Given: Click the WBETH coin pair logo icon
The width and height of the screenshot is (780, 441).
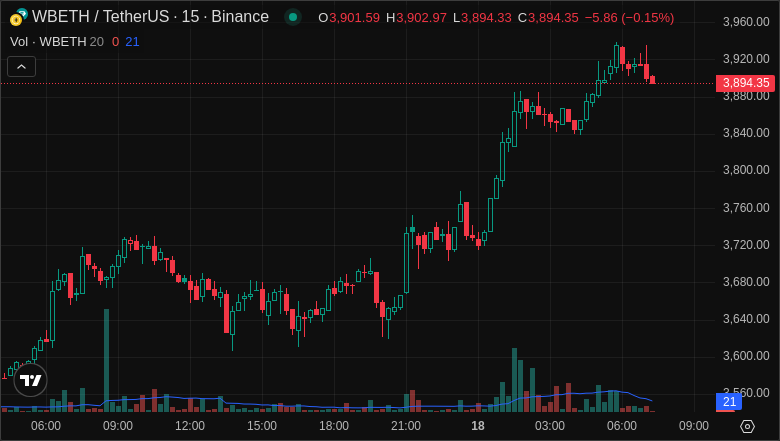Looking at the screenshot, I should [18, 17].
